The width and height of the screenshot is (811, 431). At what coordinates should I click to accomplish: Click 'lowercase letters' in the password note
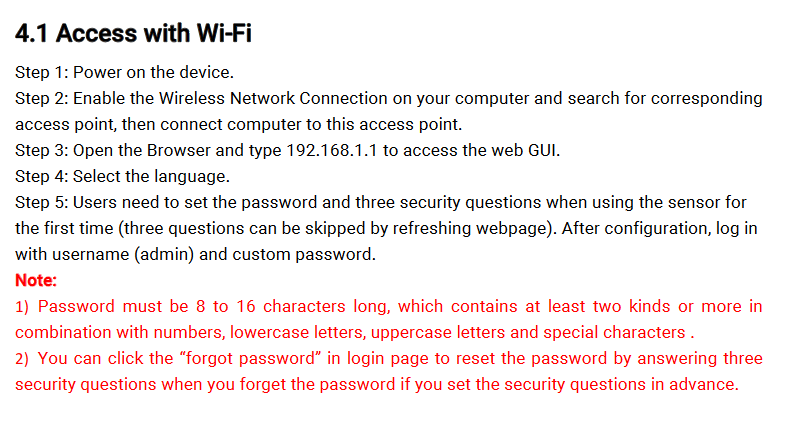[x=297, y=332]
